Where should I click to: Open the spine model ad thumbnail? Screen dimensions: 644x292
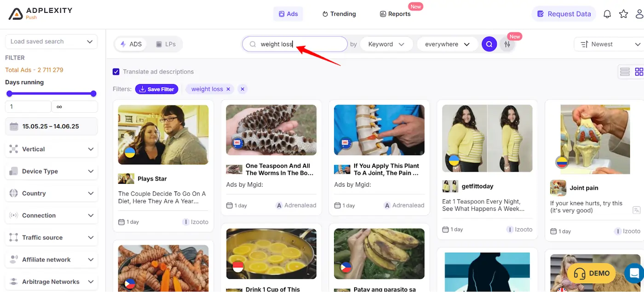pyautogui.click(x=379, y=130)
